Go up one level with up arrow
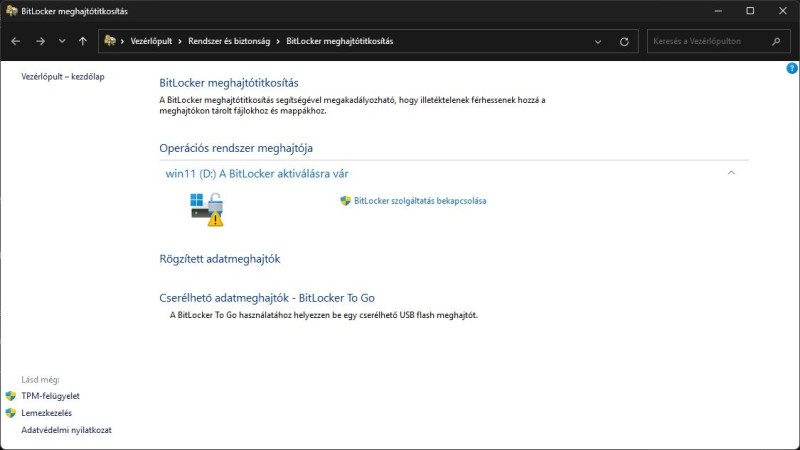Viewport: 800px width, 450px height. 83,41
